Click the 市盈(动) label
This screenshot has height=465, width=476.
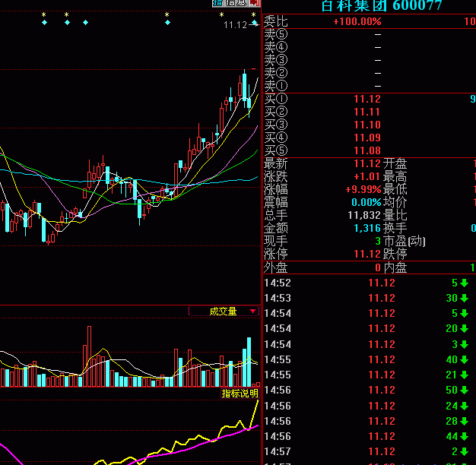[405, 241]
